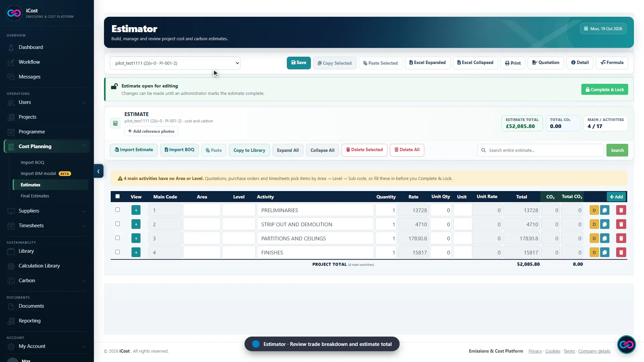Expand the Timesheets menu
Screen dimensions: 644x362
pyautogui.click(x=47, y=226)
